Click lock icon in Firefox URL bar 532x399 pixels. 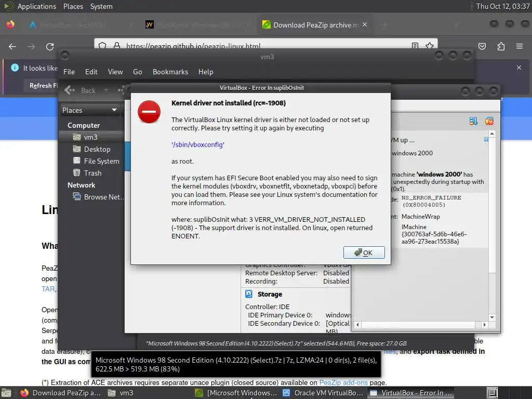click(117, 46)
